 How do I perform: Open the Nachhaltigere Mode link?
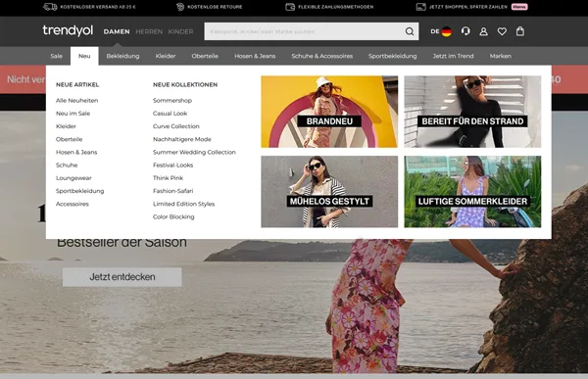pos(182,139)
